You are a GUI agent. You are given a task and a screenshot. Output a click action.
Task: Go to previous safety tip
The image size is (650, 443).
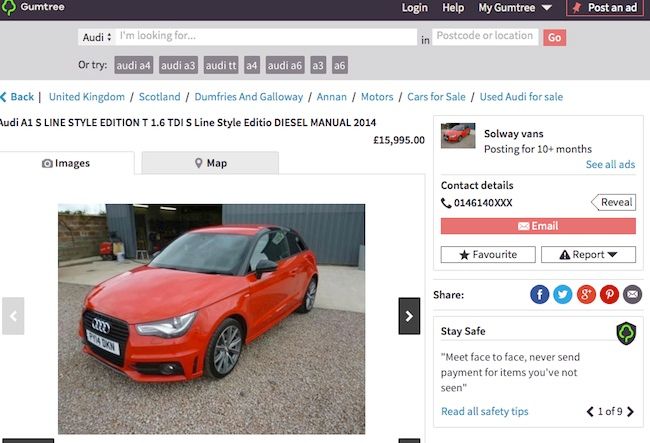(x=590, y=412)
